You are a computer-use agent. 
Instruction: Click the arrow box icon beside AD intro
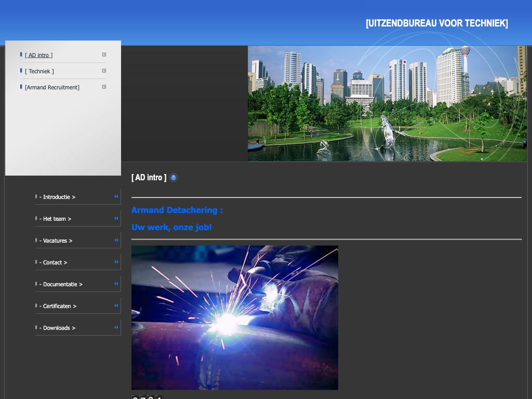click(104, 55)
